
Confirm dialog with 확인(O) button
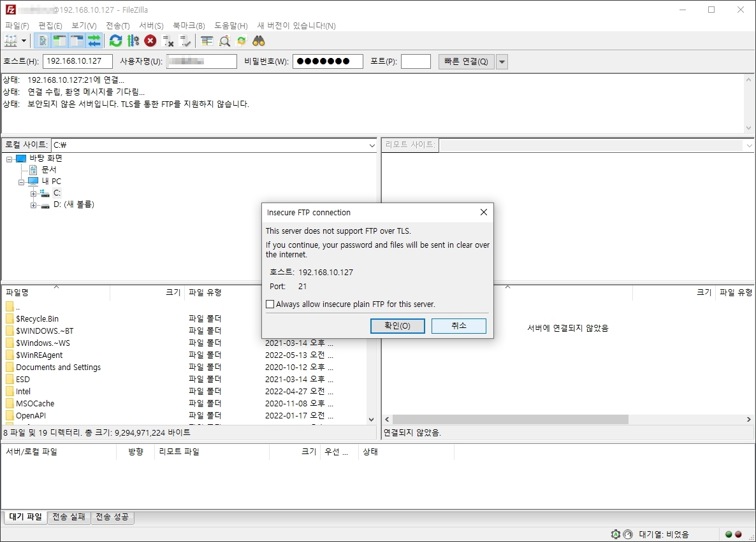coord(397,325)
